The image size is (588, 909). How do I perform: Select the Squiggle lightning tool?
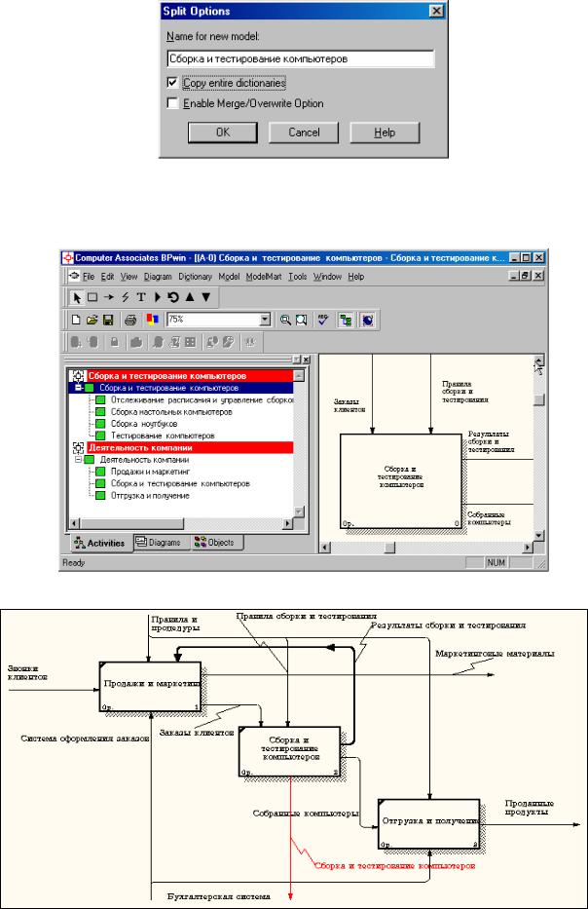coord(126,297)
